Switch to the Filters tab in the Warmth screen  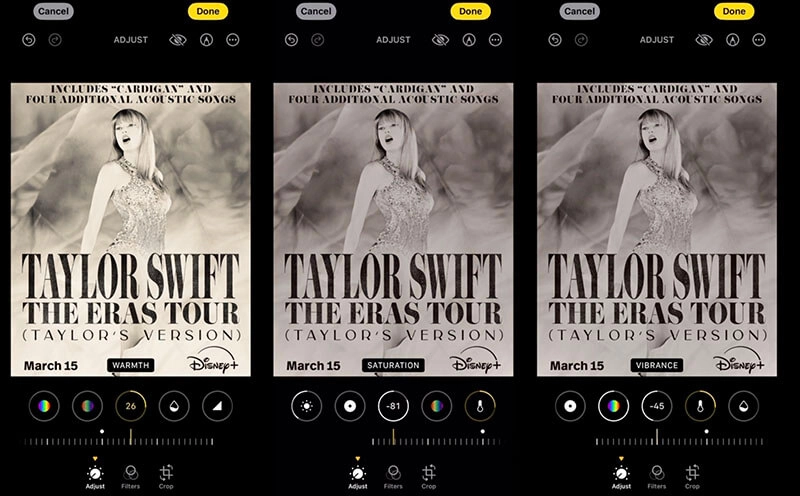[130, 476]
